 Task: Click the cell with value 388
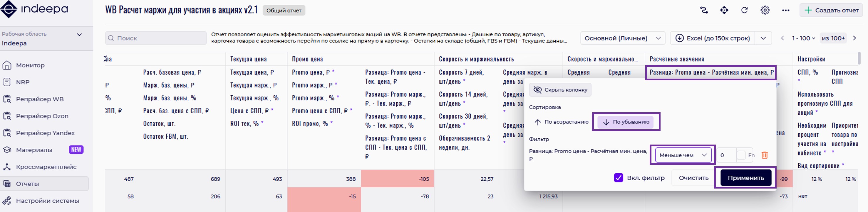(x=351, y=179)
